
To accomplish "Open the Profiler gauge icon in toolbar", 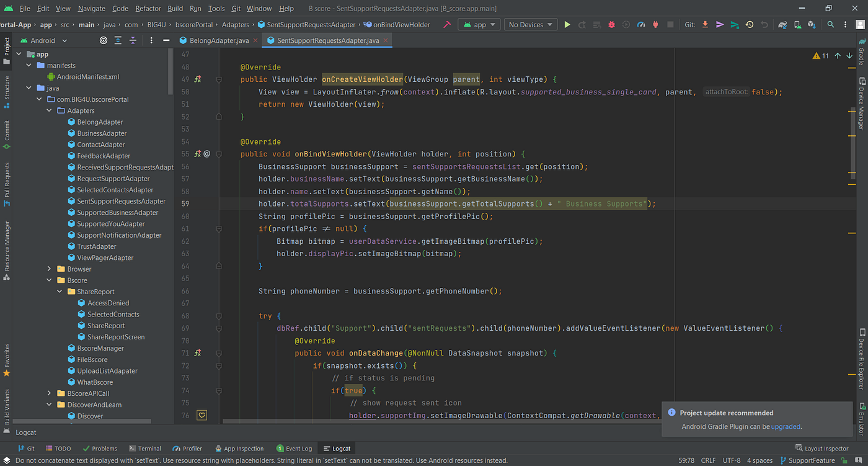I will click(641, 24).
